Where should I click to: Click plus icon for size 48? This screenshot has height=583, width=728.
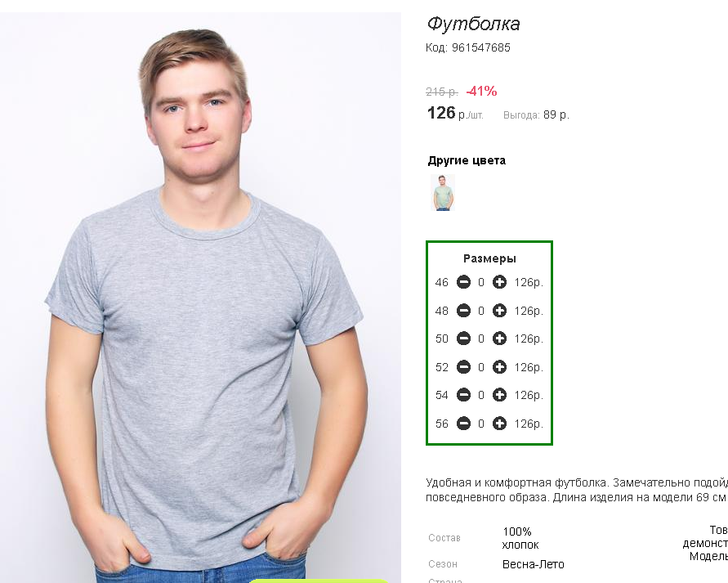pos(499,311)
